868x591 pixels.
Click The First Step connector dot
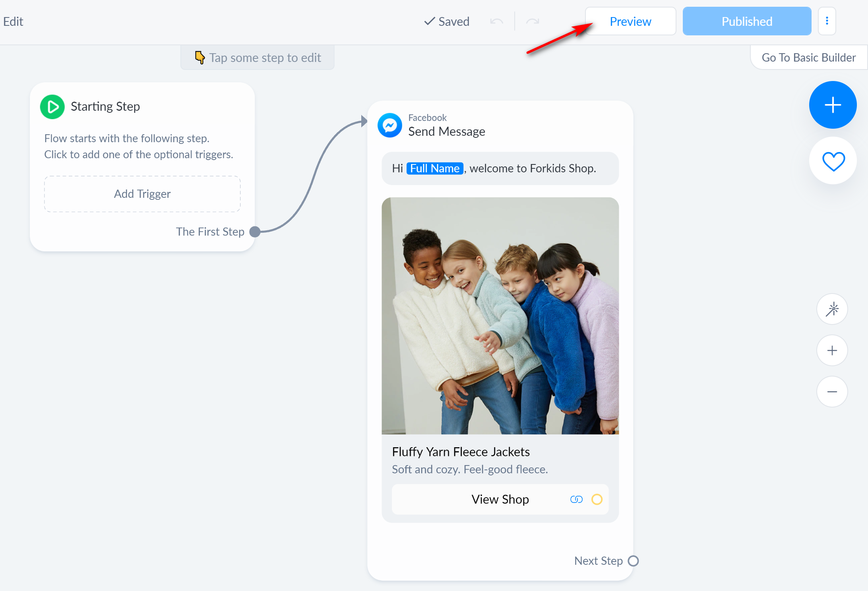point(255,232)
